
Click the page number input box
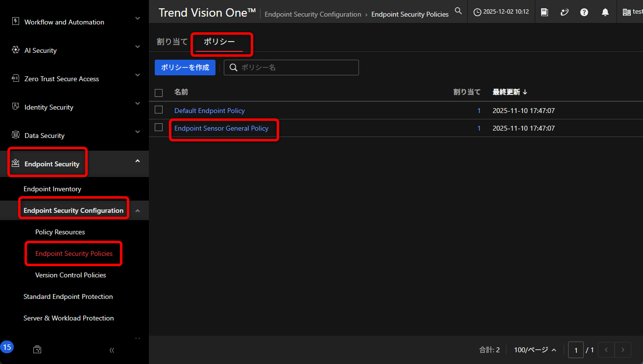coord(576,350)
